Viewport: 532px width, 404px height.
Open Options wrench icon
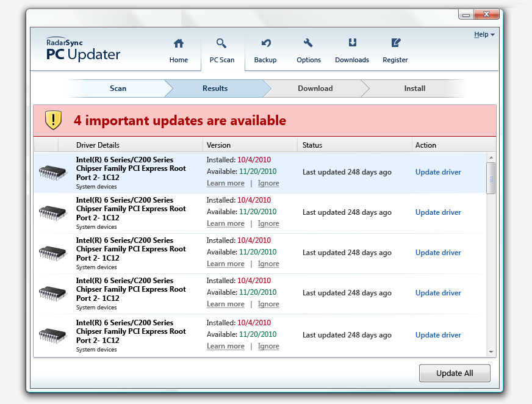[308, 43]
